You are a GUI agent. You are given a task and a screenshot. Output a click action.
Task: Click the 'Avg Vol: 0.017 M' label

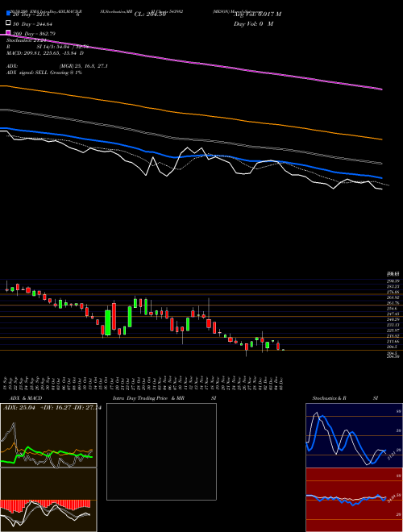point(257,15)
